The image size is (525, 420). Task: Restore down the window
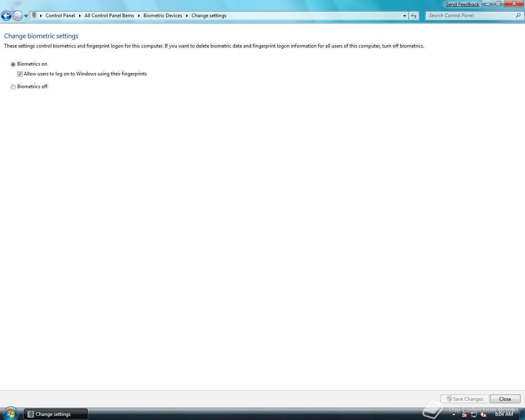[x=498, y=4]
